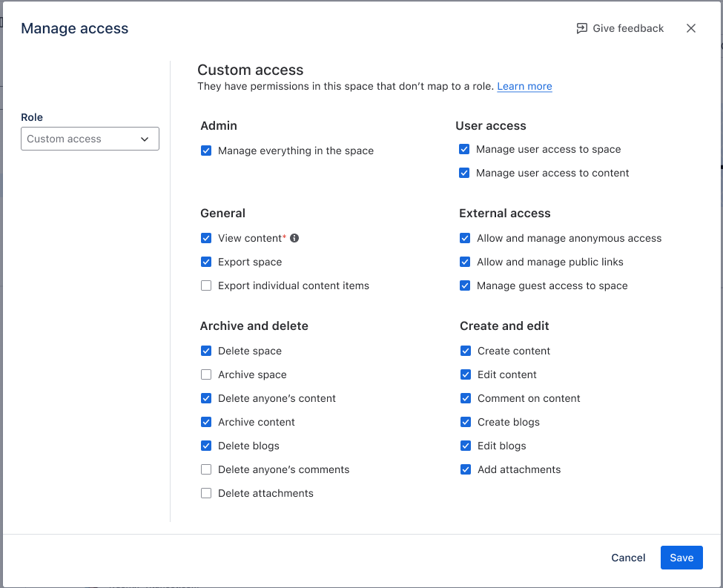
Task: Click the Give feedback text
Action: coord(628,28)
